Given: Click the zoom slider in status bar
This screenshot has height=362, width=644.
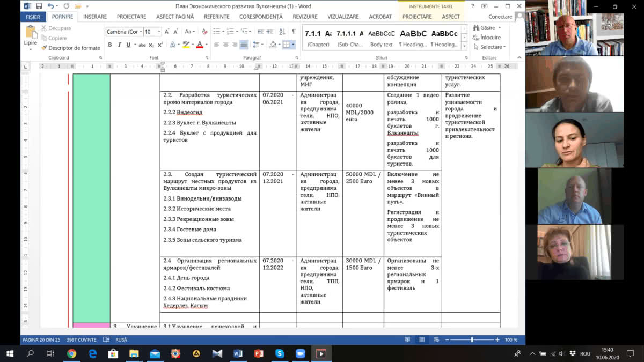Looking at the screenshot, I should [x=472, y=339].
